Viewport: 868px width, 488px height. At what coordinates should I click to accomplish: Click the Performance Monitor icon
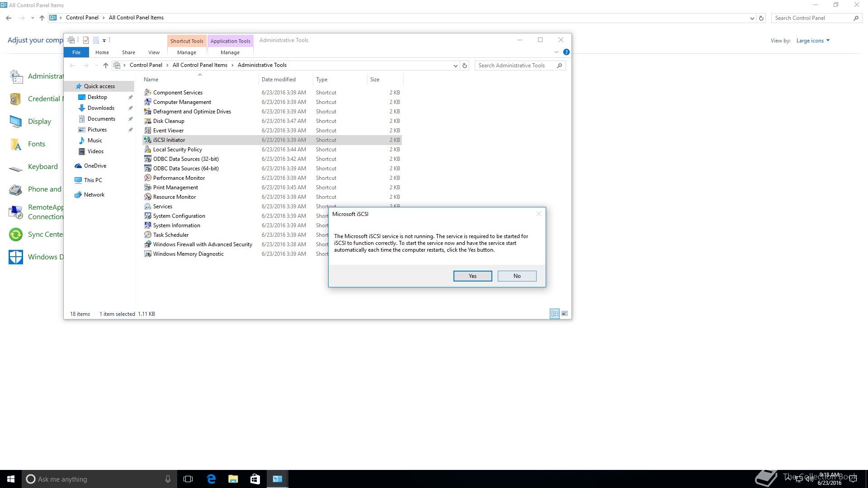[148, 178]
